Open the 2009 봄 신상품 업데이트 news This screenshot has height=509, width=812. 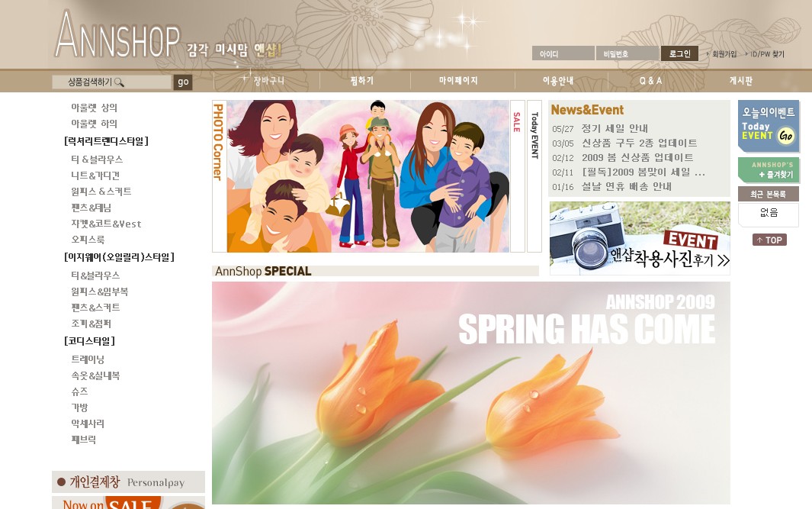[637, 157]
